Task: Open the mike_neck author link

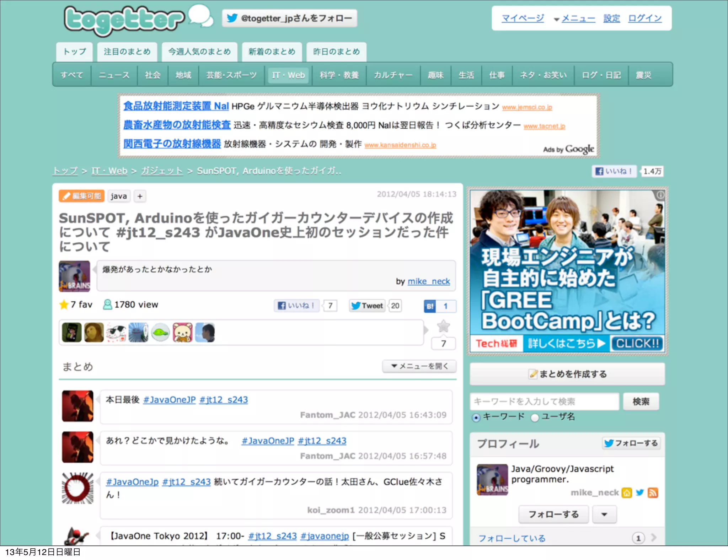Action: coord(429,281)
